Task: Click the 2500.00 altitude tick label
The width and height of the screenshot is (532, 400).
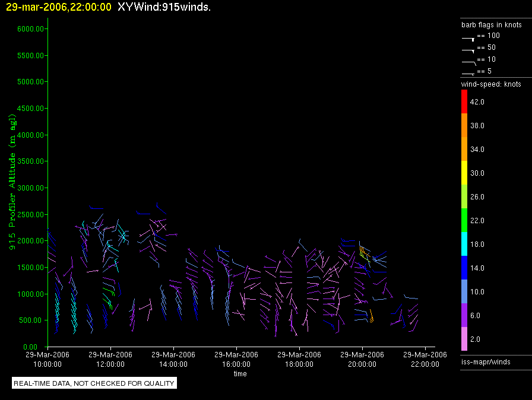Action: (x=30, y=215)
